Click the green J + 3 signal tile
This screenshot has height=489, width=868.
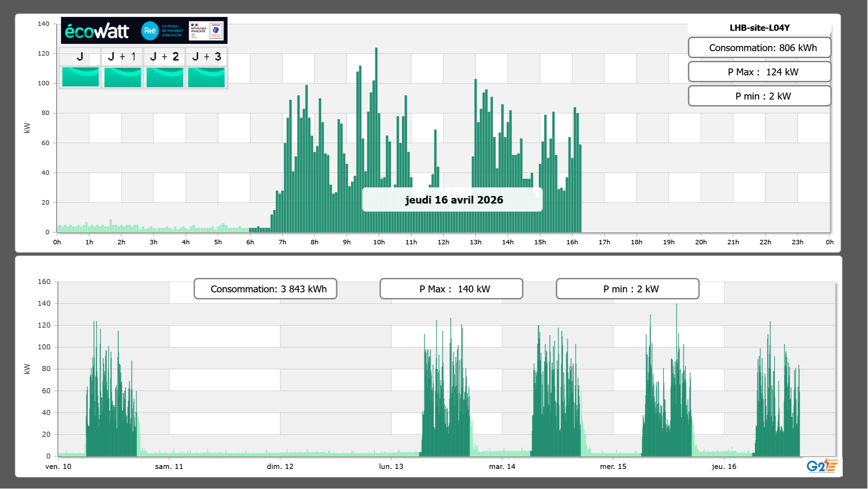(206, 77)
